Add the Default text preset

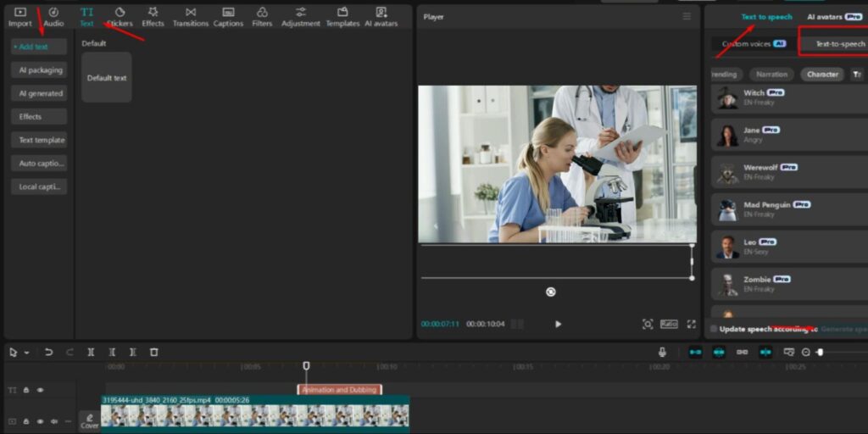tap(107, 77)
